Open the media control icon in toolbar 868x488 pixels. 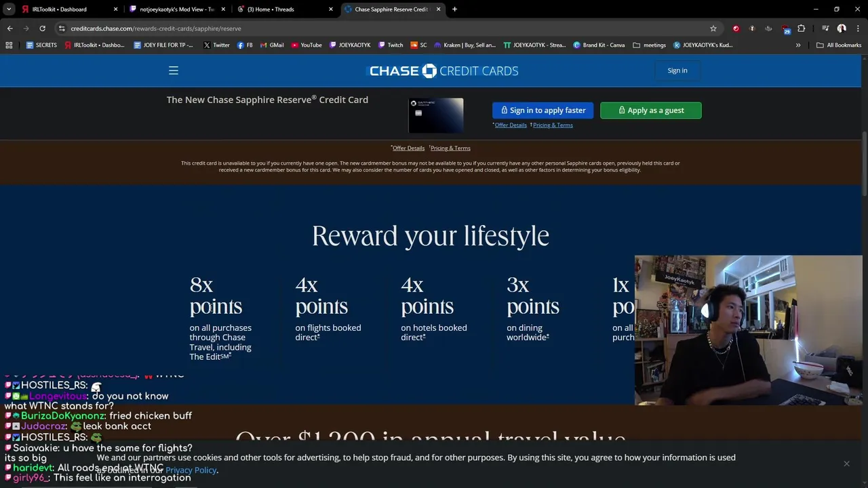click(825, 28)
